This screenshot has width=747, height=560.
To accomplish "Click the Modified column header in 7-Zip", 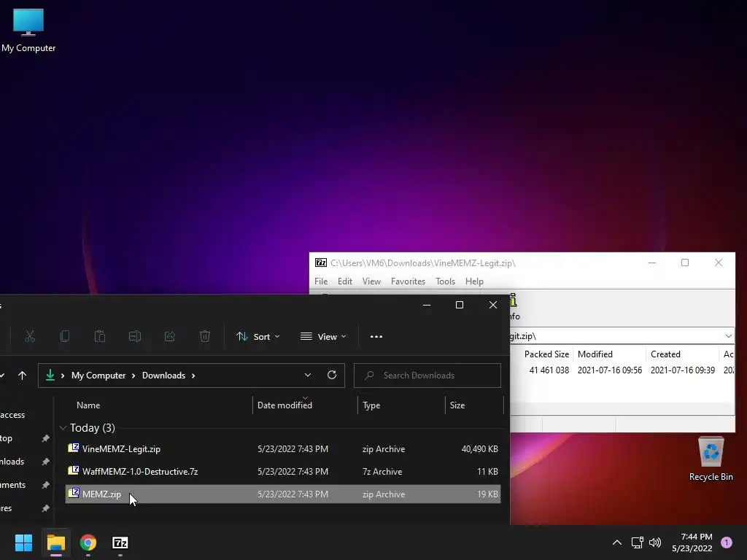I will (x=595, y=354).
